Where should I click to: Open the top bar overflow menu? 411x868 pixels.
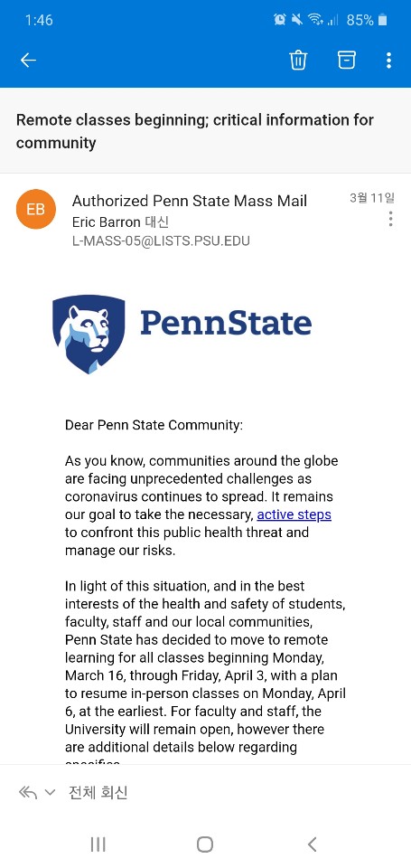point(389,60)
